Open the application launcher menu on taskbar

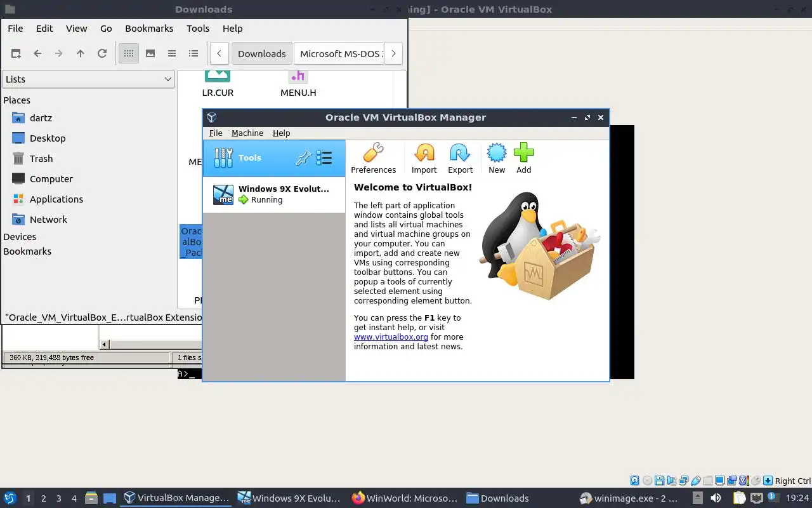coord(10,498)
